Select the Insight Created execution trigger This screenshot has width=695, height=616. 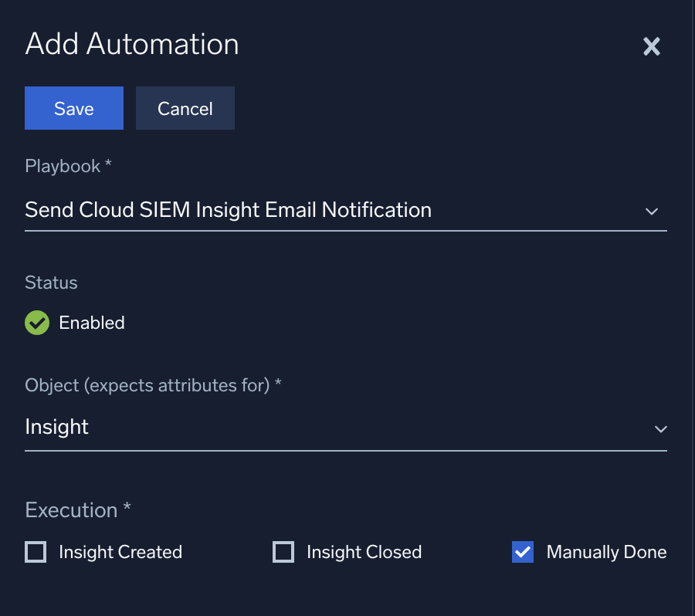[36, 552]
